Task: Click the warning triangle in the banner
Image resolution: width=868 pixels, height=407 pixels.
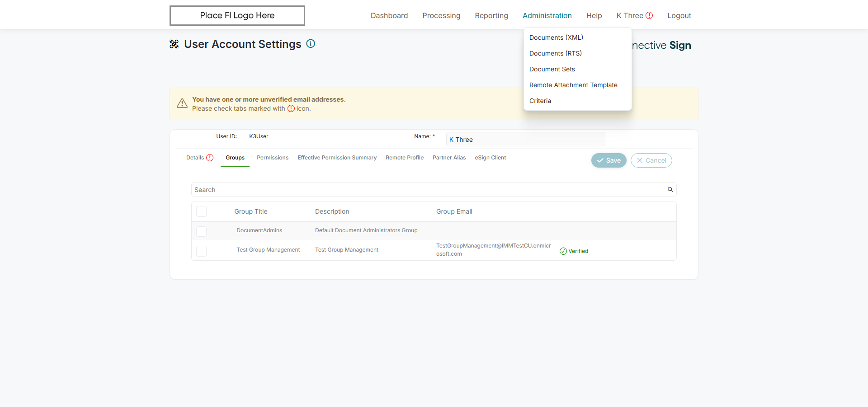Action: pos(182,103)
